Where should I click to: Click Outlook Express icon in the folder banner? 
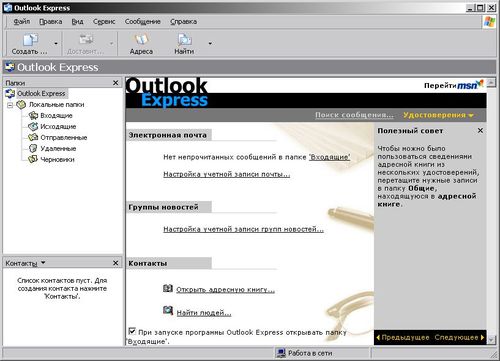pos(10,67)
